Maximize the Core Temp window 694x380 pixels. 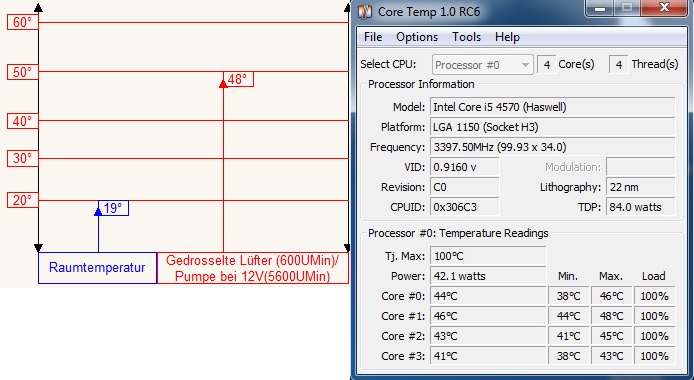[626, 8]
